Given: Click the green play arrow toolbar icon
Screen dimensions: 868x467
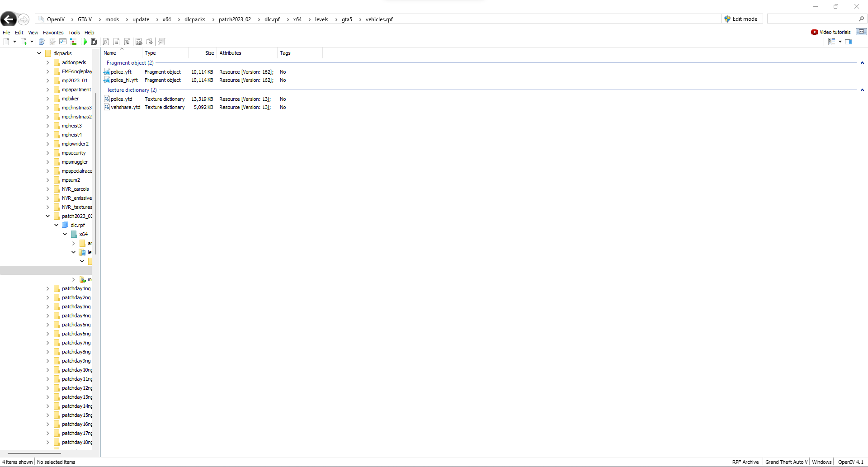Looking at the screenshot, I should pos(84,42).
